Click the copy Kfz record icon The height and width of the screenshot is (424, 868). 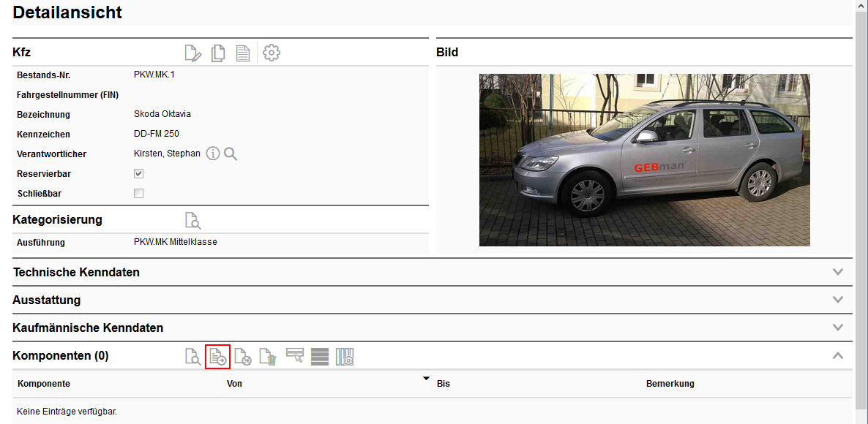pos(217,53)
